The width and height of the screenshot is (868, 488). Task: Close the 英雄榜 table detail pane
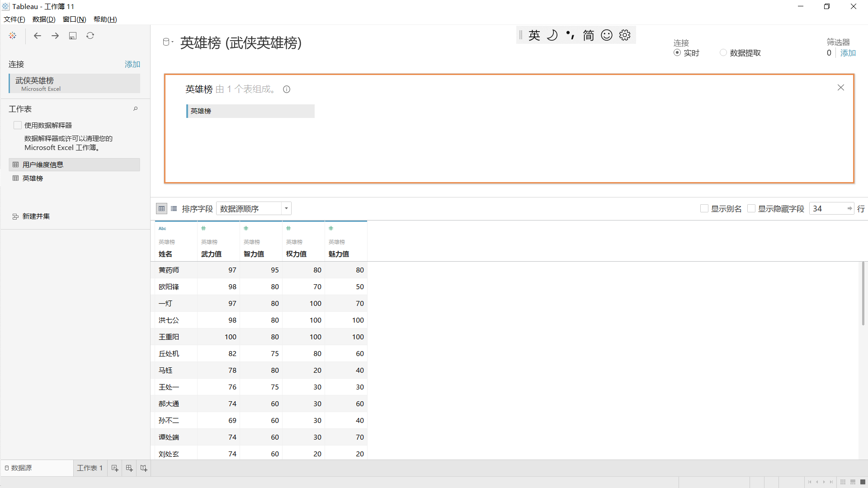coord(841,88)
